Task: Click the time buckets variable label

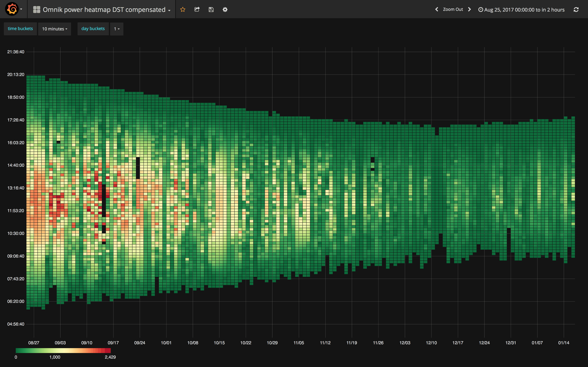Action: (x=20, y=29)
